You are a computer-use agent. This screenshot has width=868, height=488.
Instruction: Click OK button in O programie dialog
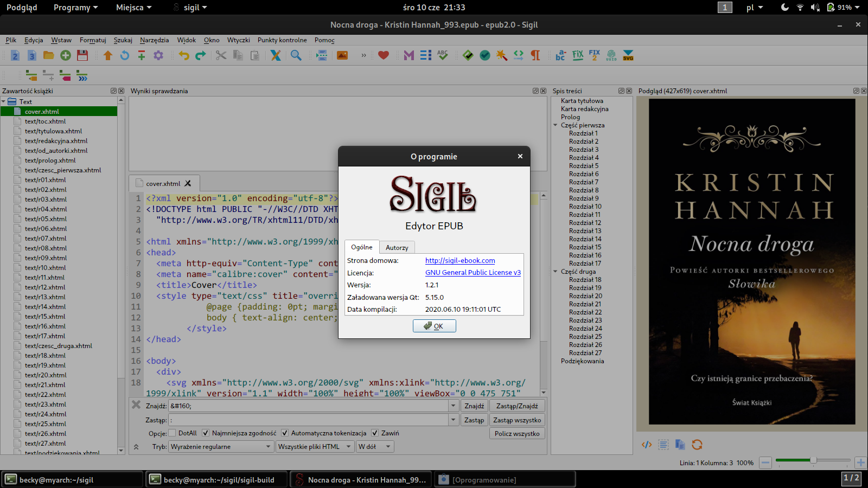pos(434,326)
